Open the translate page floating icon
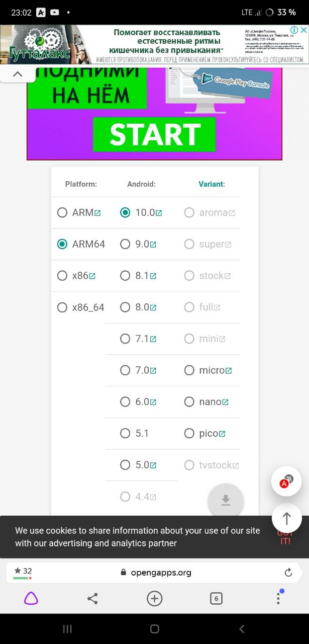The height and width of the screenshot is (644, 309). tap(286, 481)
